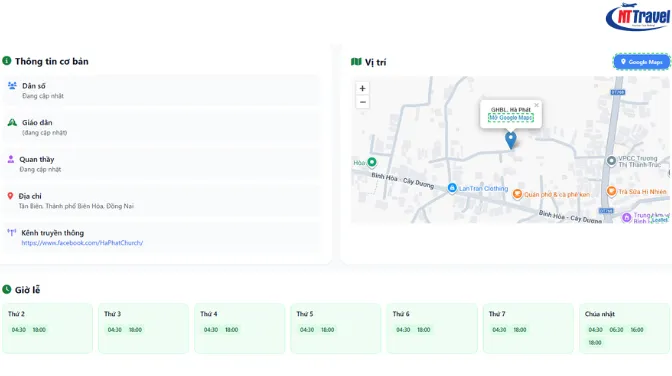Open the HaPhatChurch Facebook link
The width and height of the screenshot is (672, 376).
tap(82, 243)
